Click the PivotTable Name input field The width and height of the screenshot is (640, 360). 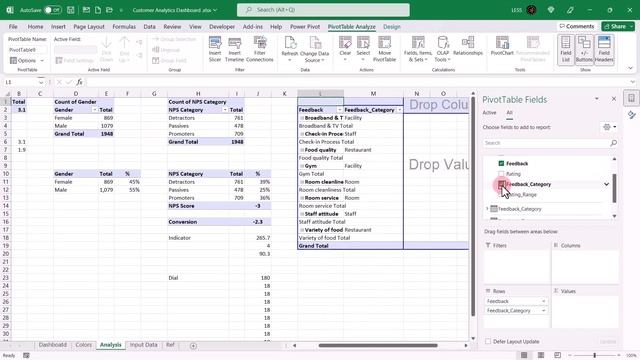(27, 50)
